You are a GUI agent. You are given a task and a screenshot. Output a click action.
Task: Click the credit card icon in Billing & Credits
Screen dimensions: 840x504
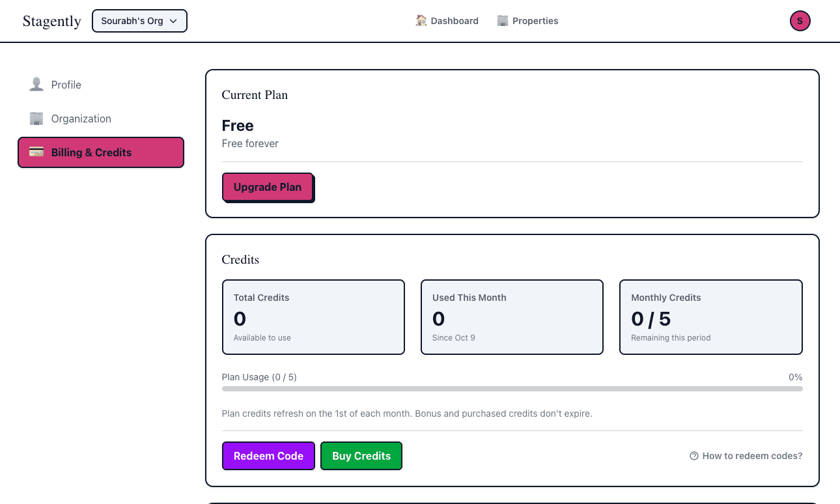36,152
